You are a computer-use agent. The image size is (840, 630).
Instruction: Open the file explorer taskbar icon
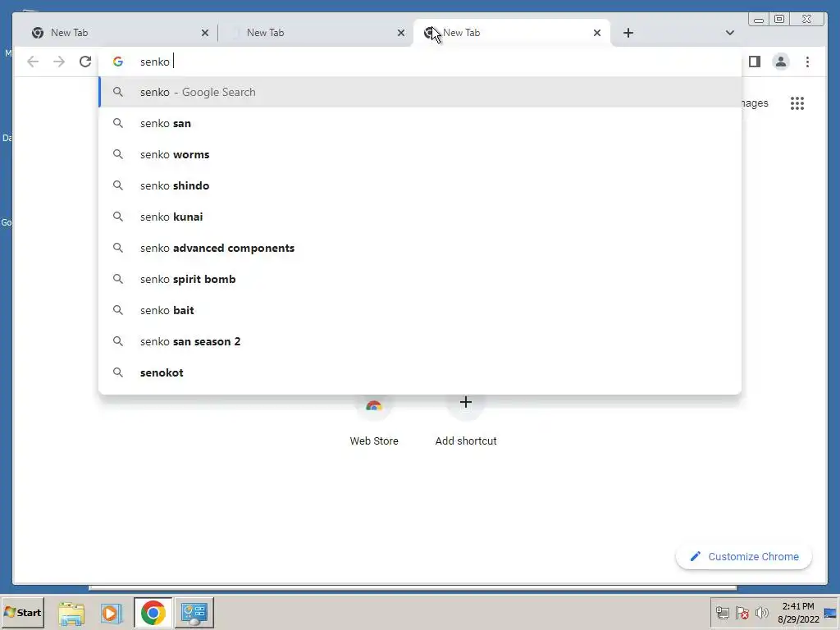click(71, 613)
